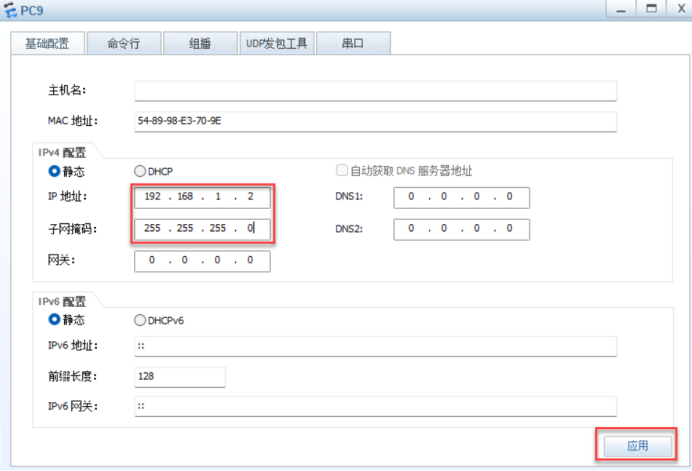
Task: Click the IPv4 网关 address field
Action: point(201,261)
